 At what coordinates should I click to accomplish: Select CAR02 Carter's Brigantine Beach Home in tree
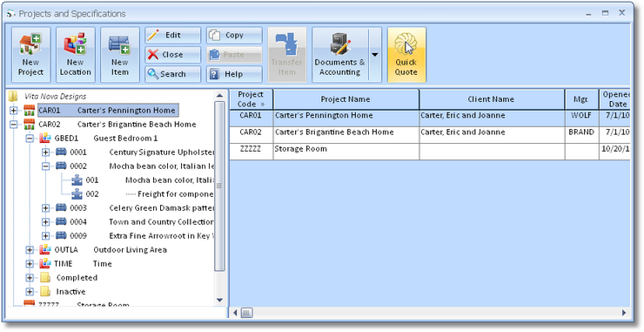[x=117, y=125]
